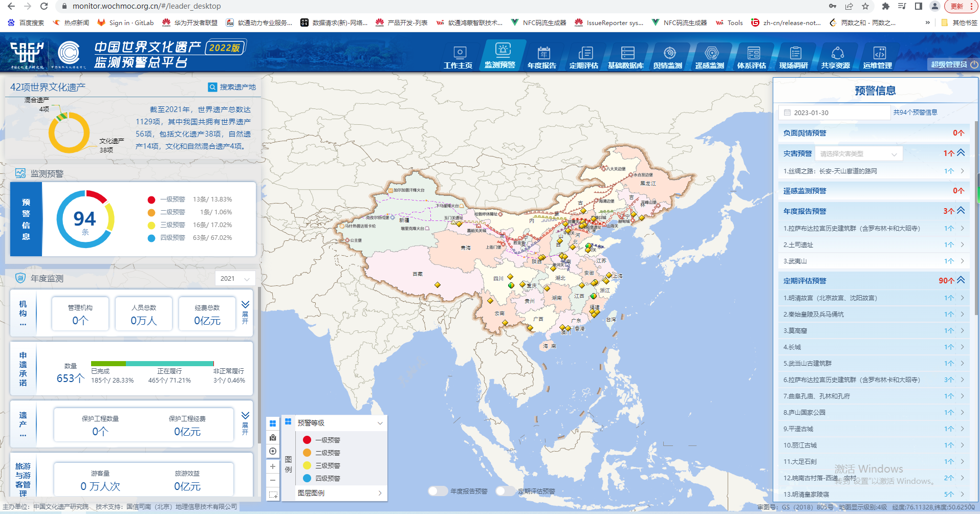980x514 pixels.
Task: Open the 武夷山 warning entry
Action: (874, 261)
